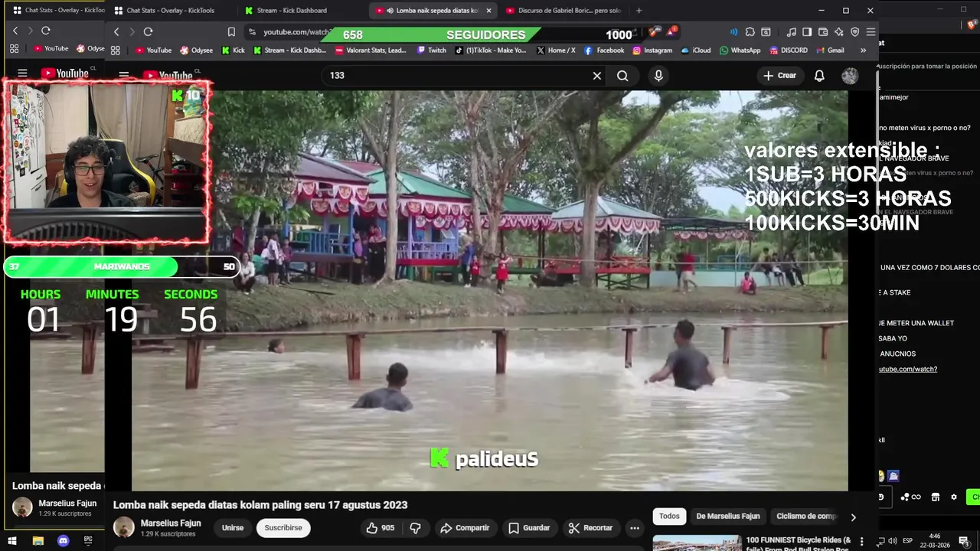Open the TikTok bookmark
The image size is (980, 551).
(490, 51)
